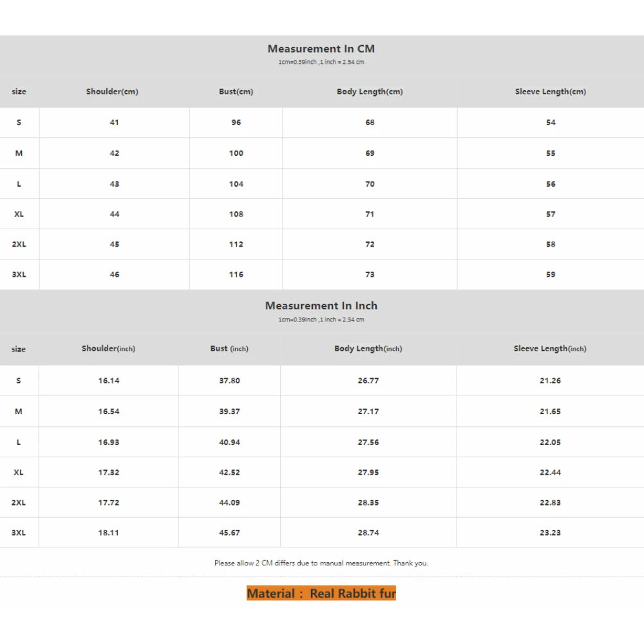Image resolution: width=644 pixels, height=644 pixels.
Task: Select the body length 70 cell
Action: tap(370, 184)
